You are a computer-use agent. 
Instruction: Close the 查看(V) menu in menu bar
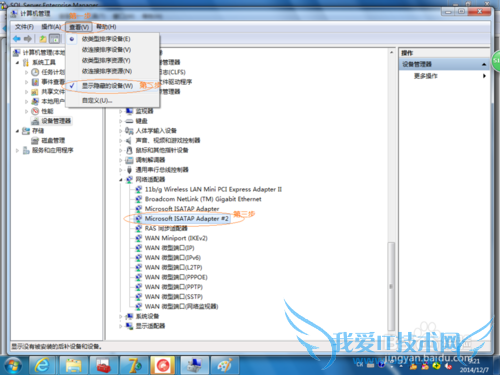[79, 27]
